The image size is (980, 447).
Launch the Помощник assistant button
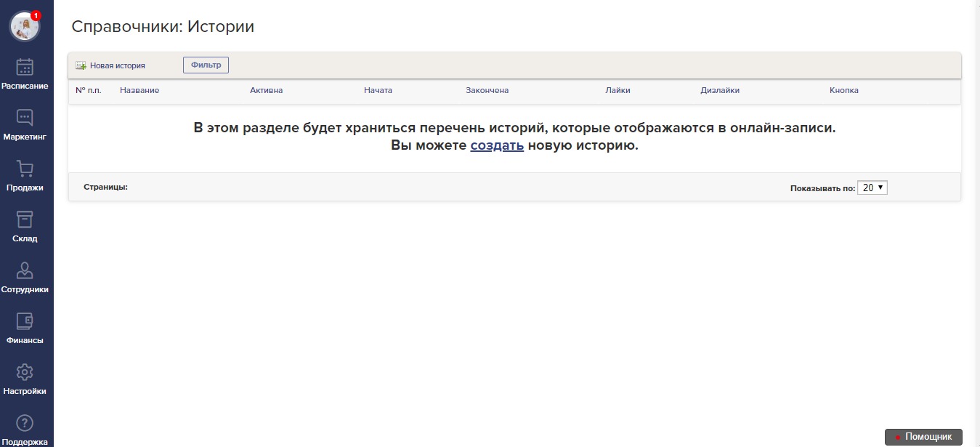(923, 437)
